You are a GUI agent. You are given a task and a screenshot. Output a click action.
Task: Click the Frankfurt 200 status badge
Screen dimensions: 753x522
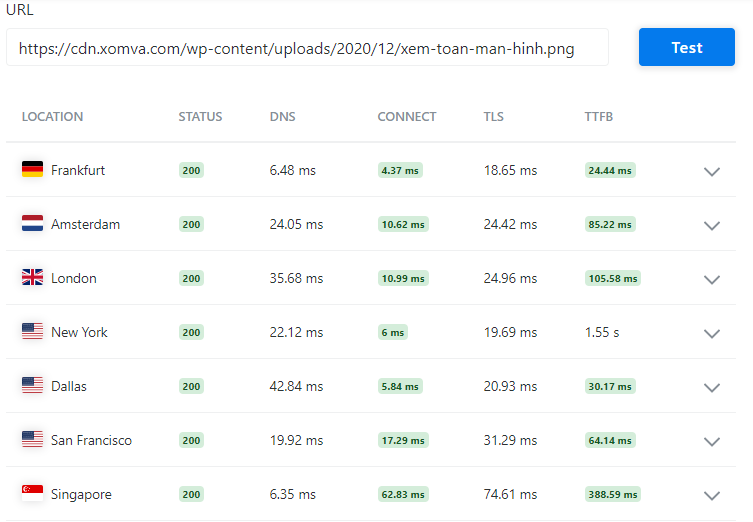coord(191,171)
